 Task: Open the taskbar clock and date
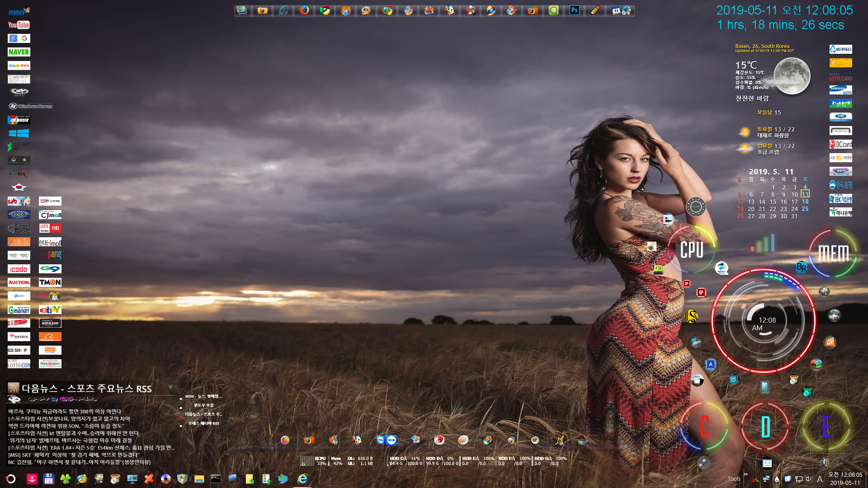pos(845,479)
